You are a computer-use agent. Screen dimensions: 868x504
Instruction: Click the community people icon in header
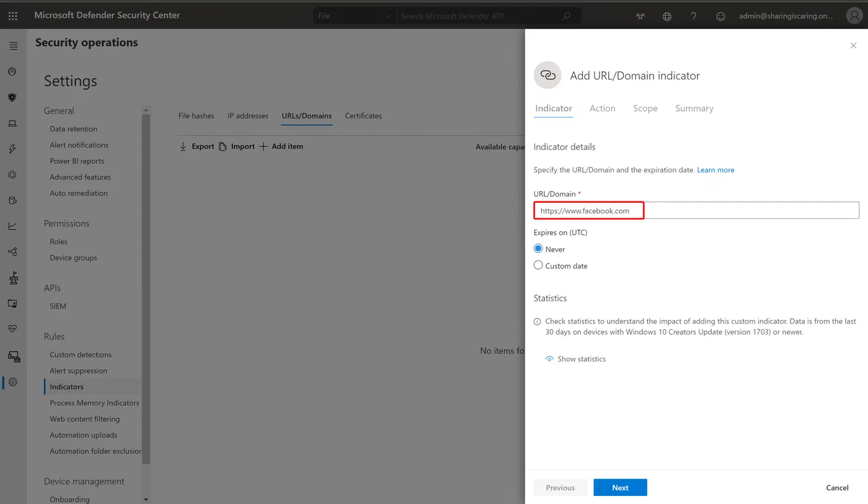(x=640, y=17)
